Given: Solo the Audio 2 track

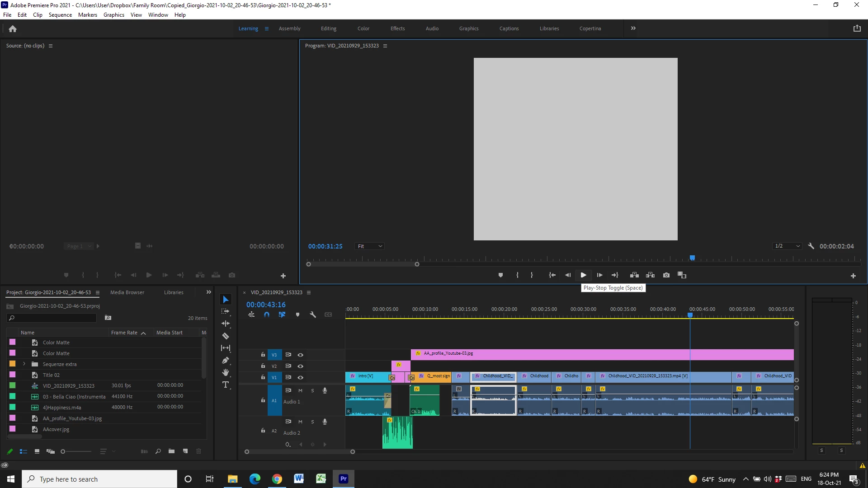Looking at the screenshot, I should (312, 422).
